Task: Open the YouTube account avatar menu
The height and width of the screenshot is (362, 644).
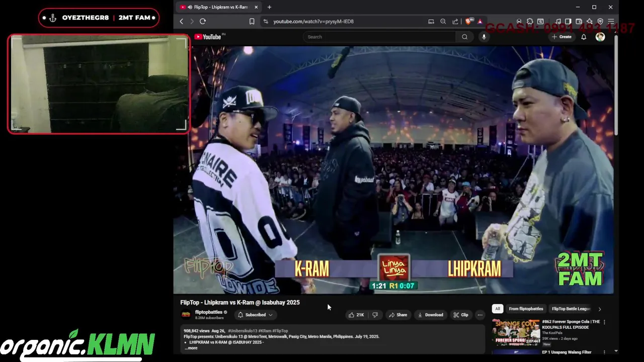Action: [x=600, y=37]
